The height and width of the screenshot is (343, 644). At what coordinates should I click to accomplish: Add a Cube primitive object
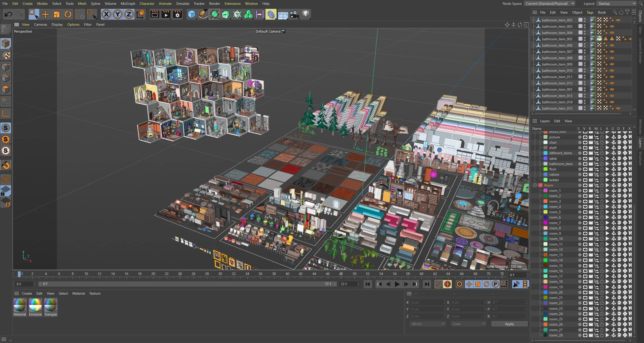[x=192, y=14]
